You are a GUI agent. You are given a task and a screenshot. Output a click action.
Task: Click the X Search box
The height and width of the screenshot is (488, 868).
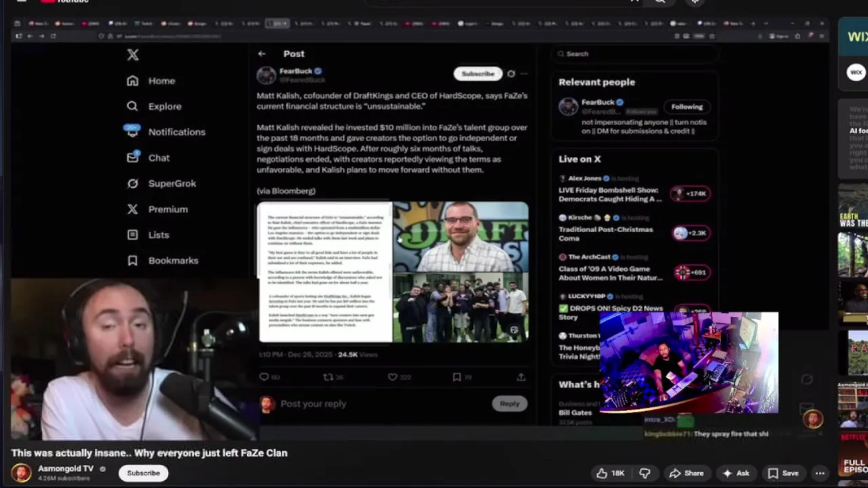click(x=634, y=54)
